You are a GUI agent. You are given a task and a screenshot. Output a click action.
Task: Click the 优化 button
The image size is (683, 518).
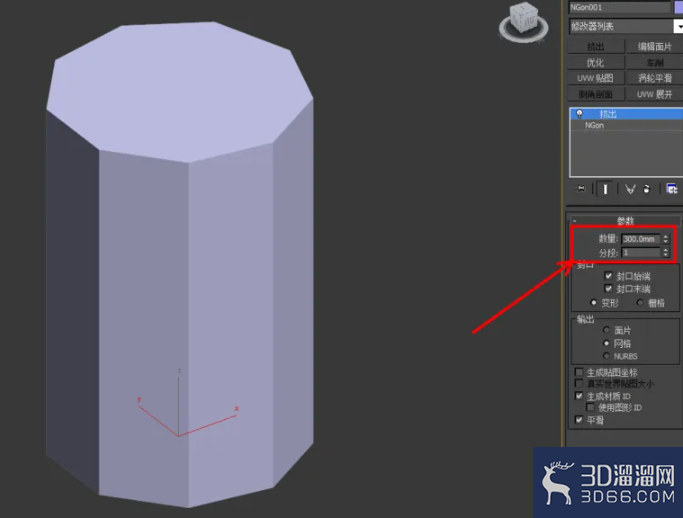(596, 63)
